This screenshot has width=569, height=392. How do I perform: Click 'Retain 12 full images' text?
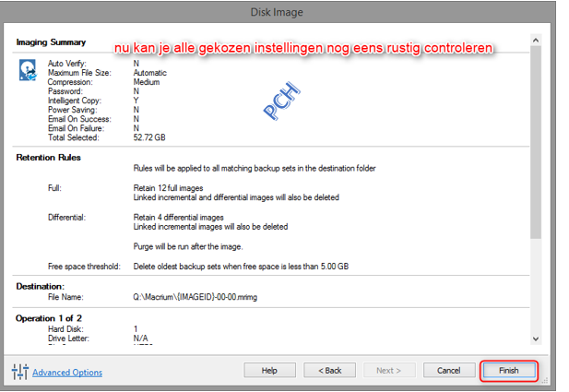pyautogui.click(x=169, y=188)
